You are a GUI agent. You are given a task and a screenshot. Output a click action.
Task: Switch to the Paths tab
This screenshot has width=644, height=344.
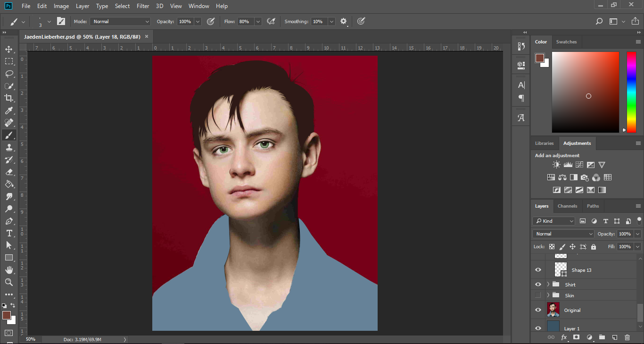coord(593,206)
